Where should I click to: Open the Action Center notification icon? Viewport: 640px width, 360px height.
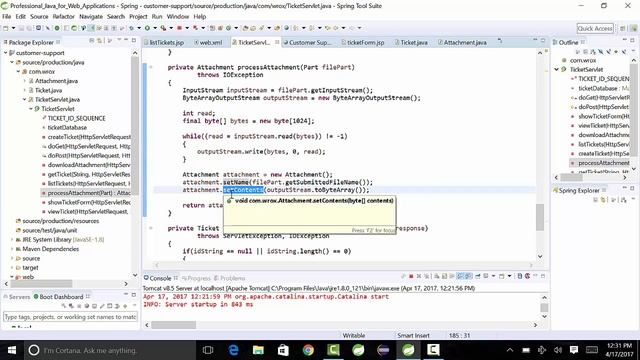point(574,350)
